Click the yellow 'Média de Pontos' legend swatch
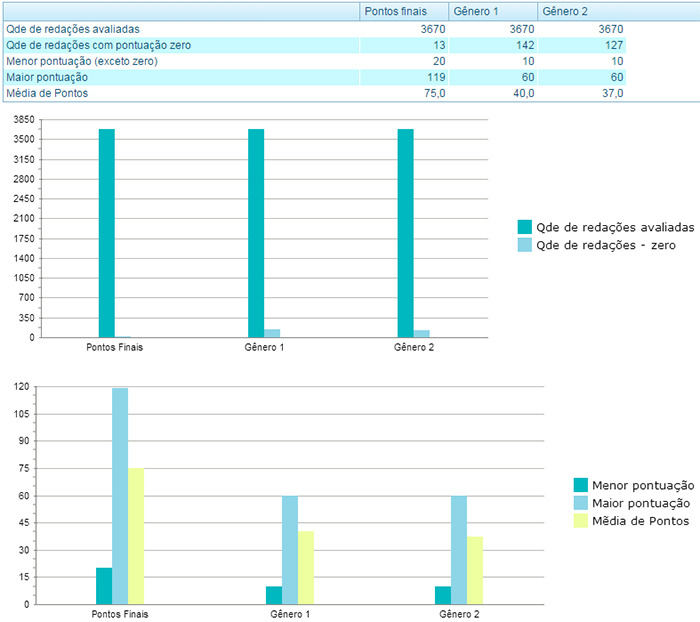This screenshot has width=700, height=622. click(x=580, y=521)
